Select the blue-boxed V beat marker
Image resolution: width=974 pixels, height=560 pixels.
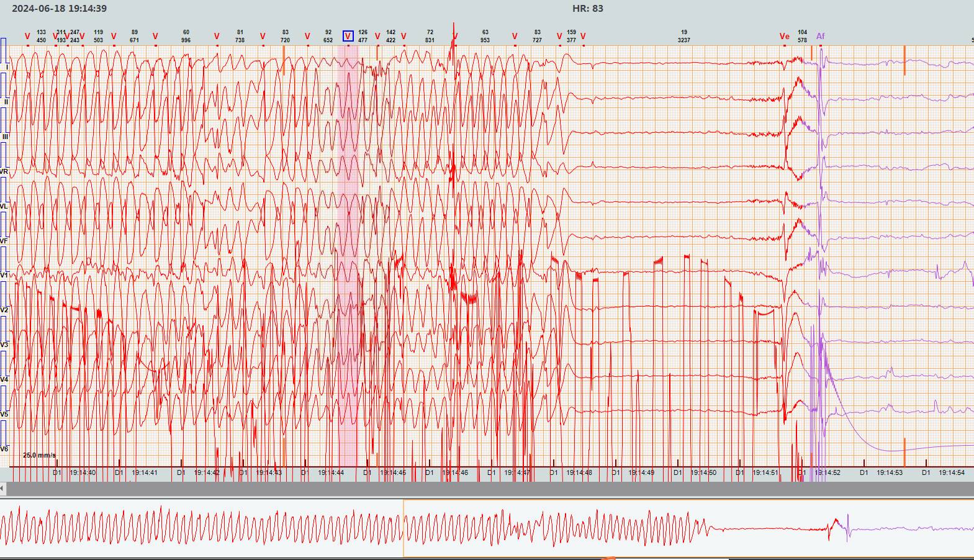348,36
